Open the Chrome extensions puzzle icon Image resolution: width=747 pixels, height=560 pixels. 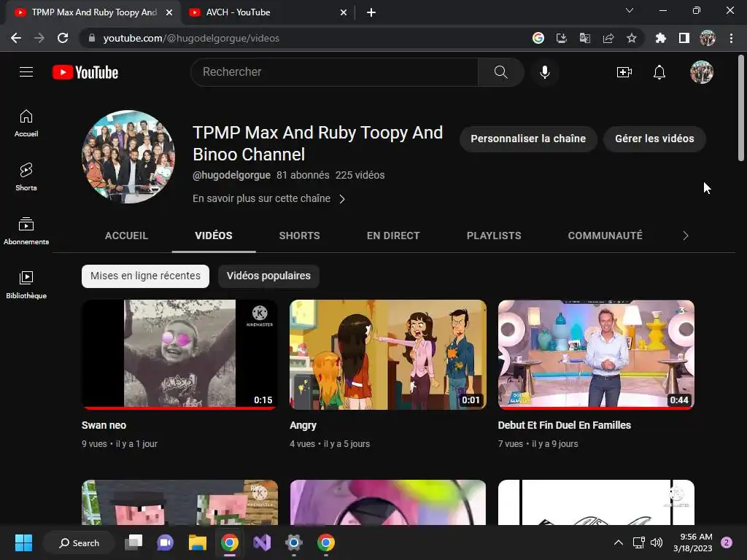tap(661, 38)
